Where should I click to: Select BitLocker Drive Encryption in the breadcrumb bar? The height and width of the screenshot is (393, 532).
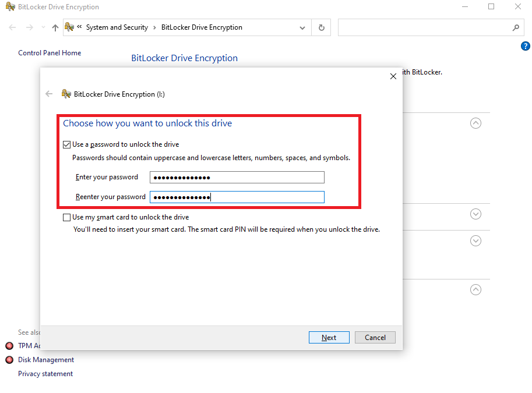[200, 27]
